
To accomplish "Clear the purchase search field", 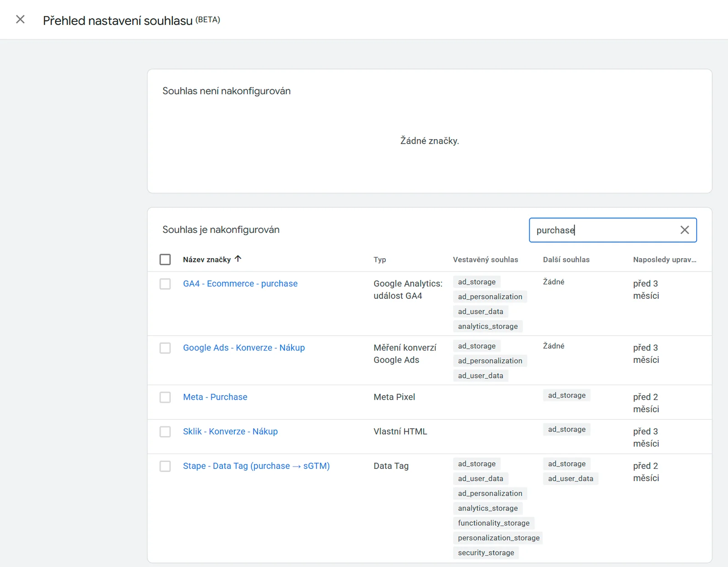I will click(x=684, y=230).
